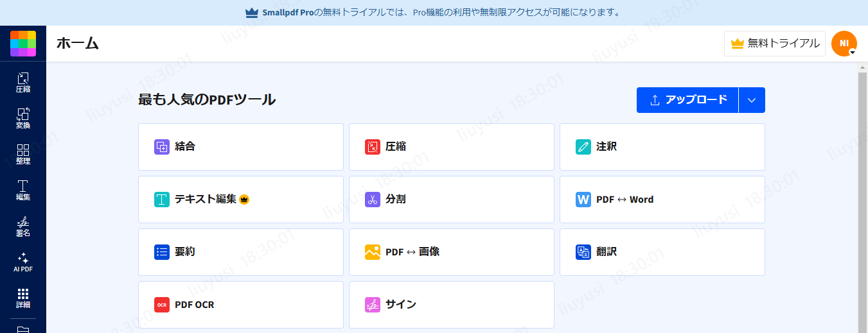
Task: Click the 分割 scissors icon
Action: pyautogui.click(x=373, y=200)
